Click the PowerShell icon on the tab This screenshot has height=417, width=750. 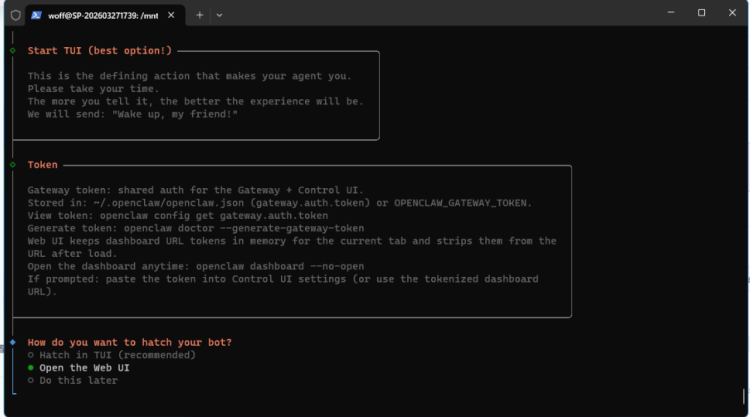(x=36, y=15)
